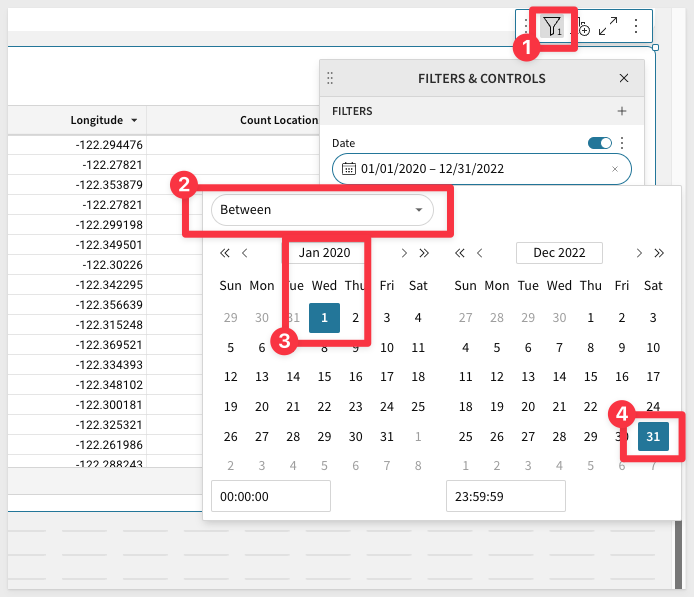This screenshot has height=597, width=694.
Task: Go to previous year on left calendar
Action: click(225, 253)
